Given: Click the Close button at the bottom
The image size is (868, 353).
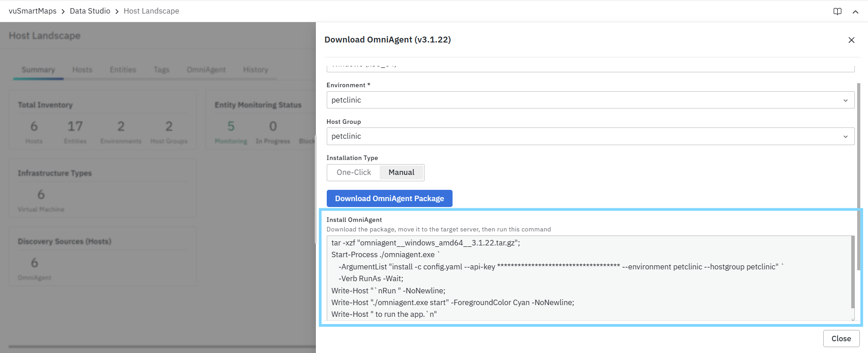Looking at the screenshot, I should click(841, 339).
